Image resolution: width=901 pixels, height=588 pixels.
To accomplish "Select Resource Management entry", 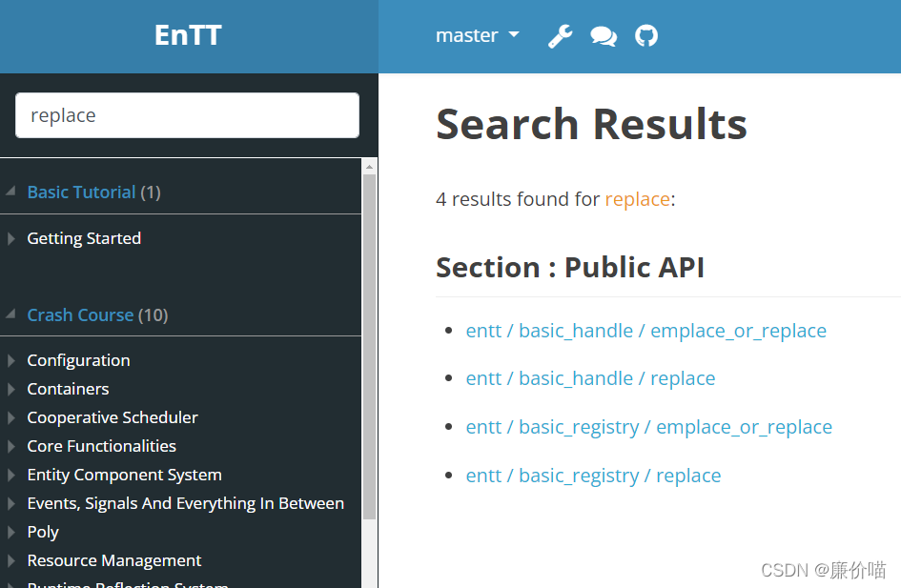I will point(113,560).
